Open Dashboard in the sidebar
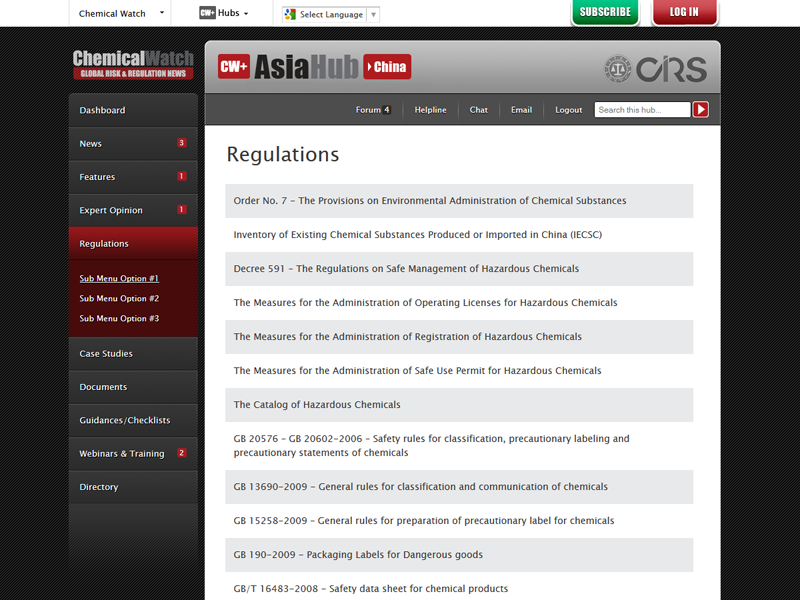The width and height of the screenshot is (800, 600). click(x=102, y=110)
